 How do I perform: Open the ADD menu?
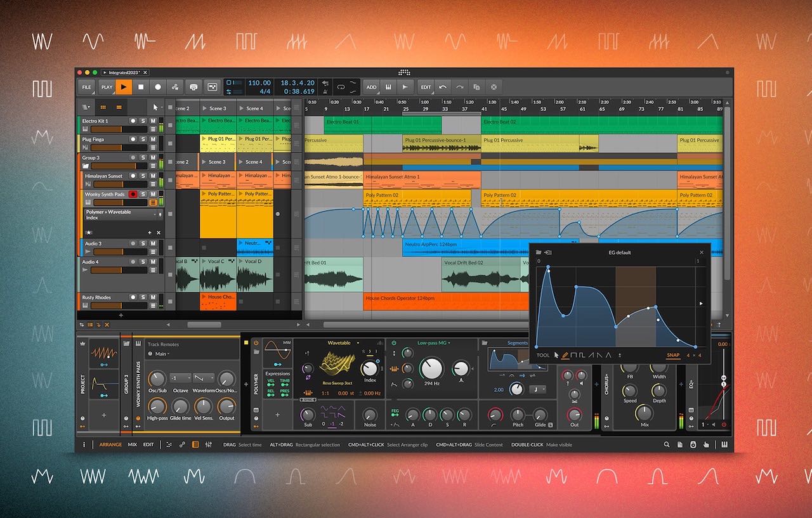[x=371, y=87]
